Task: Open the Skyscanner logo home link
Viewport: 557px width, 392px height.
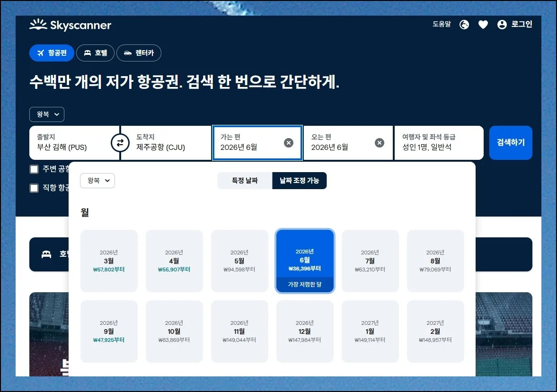Action: (x=70, y=25)
